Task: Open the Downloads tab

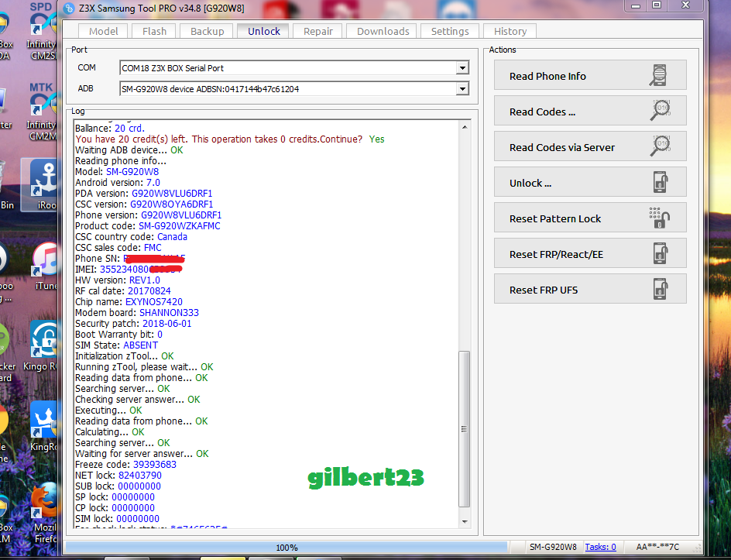Action: point(383,31)
